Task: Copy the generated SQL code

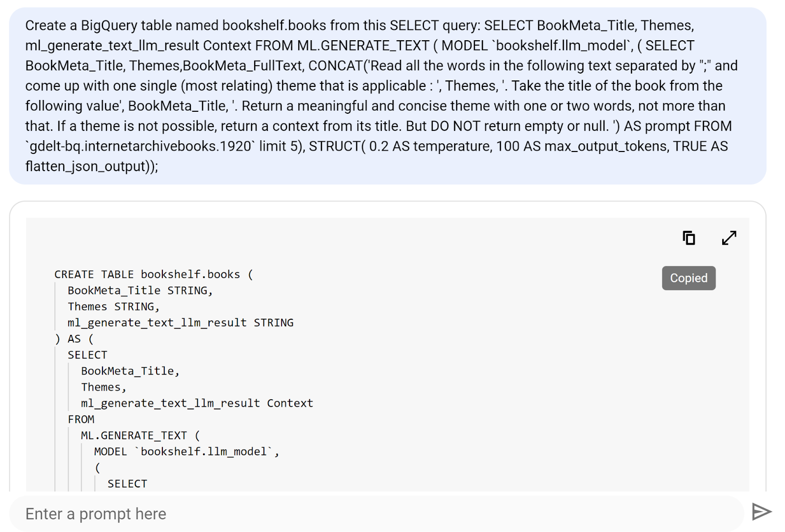Action: pos(689,238)
